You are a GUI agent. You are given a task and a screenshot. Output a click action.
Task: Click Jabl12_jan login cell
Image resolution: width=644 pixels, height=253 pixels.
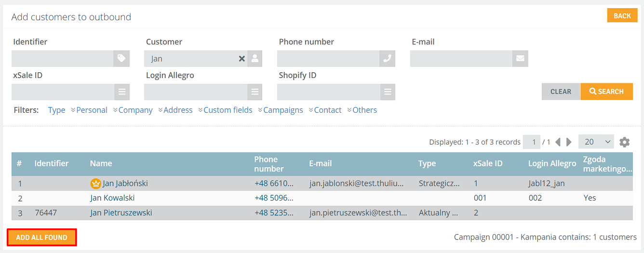click(547, 183)
